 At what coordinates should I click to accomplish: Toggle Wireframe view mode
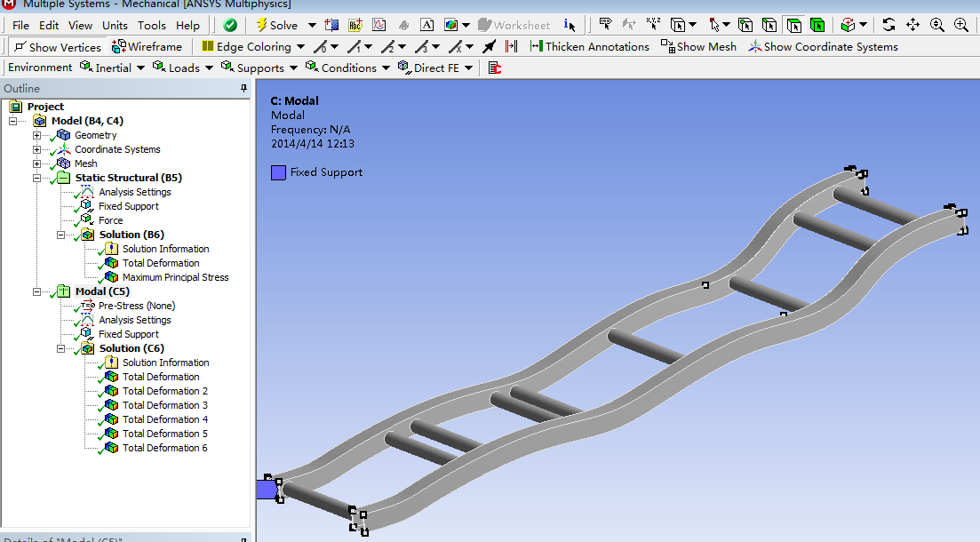coord(147,46)
